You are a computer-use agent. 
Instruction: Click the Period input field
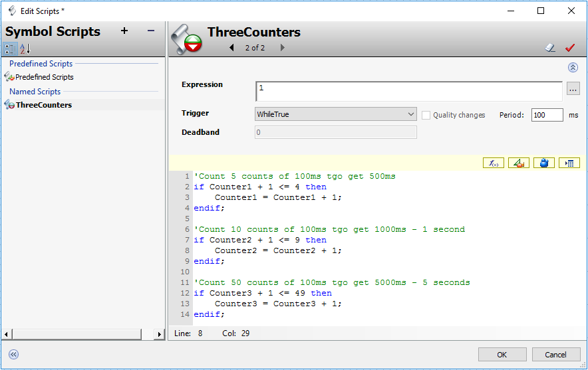[547, 115]
